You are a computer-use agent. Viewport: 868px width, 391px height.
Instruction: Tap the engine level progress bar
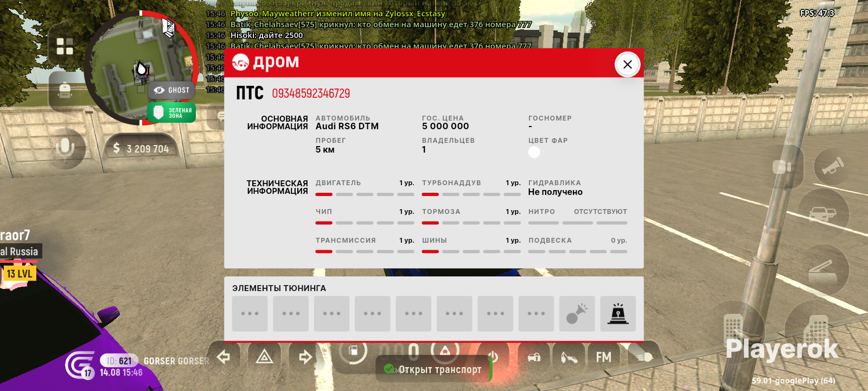coord(365,194)
